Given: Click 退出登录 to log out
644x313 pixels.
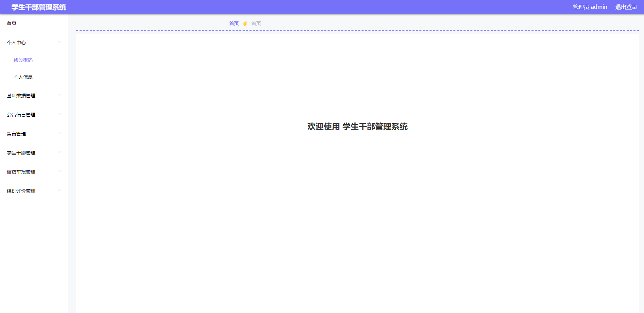Looking at the screenshot, I should [x=626, y=7].
